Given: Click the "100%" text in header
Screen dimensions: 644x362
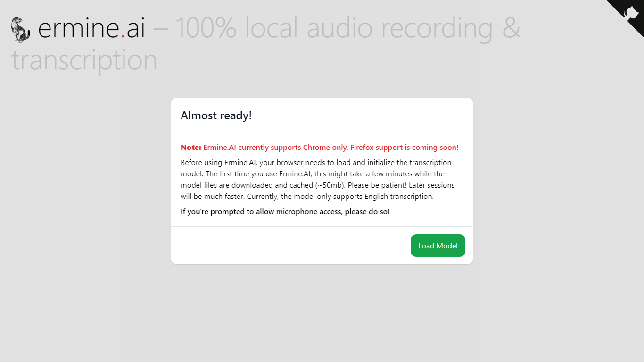Looking at the screenshot, I should coord(206,28).
